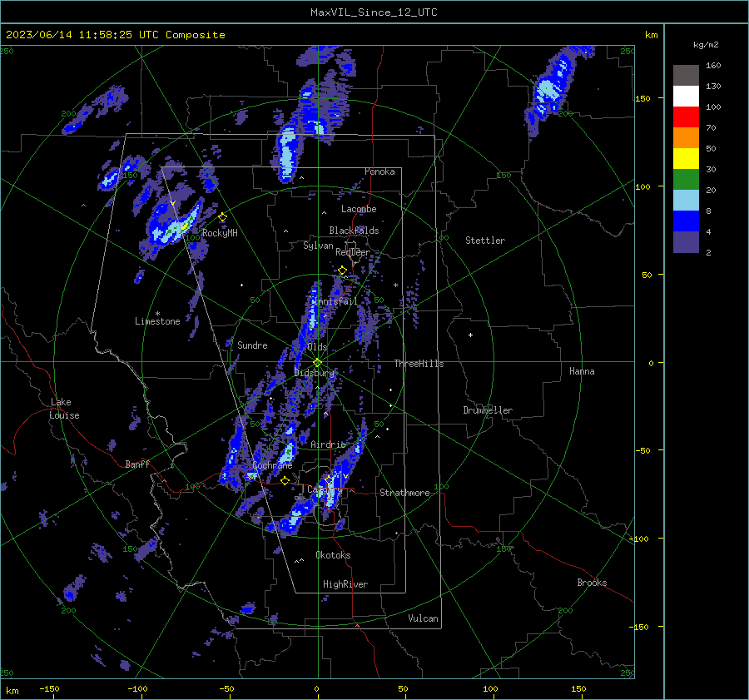Click the white 130 legend color block
749x700 pixels.
coord(686,97)
